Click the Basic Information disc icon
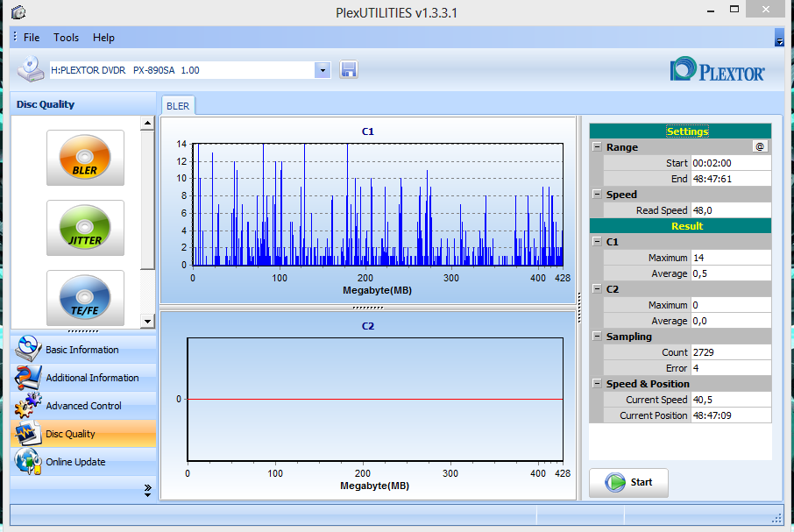The width and height of the screenshot is (794, 532). (x=28, y=349)
